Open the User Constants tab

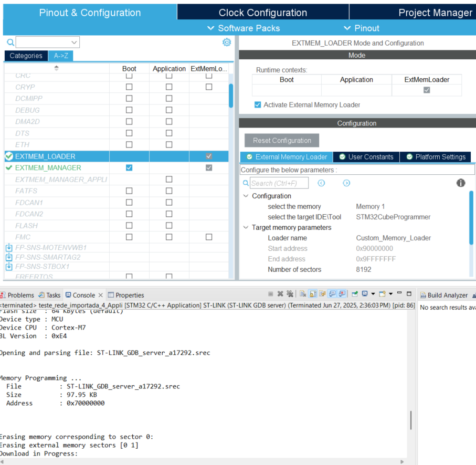[x=366, y=156]
